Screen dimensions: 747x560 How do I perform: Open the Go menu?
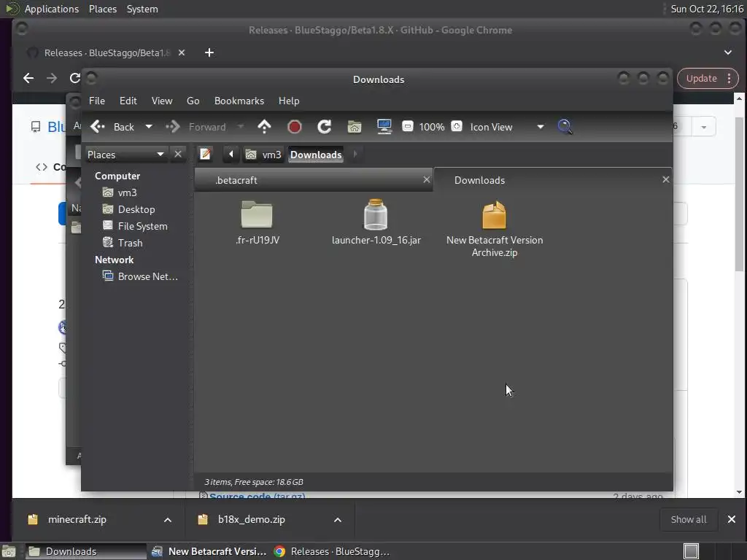click(x=193, y=101)
